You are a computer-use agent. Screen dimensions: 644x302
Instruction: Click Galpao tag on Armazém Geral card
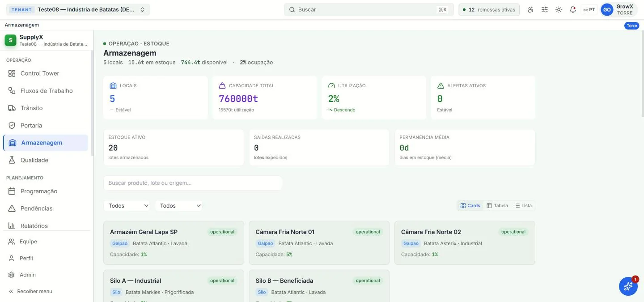119,243
